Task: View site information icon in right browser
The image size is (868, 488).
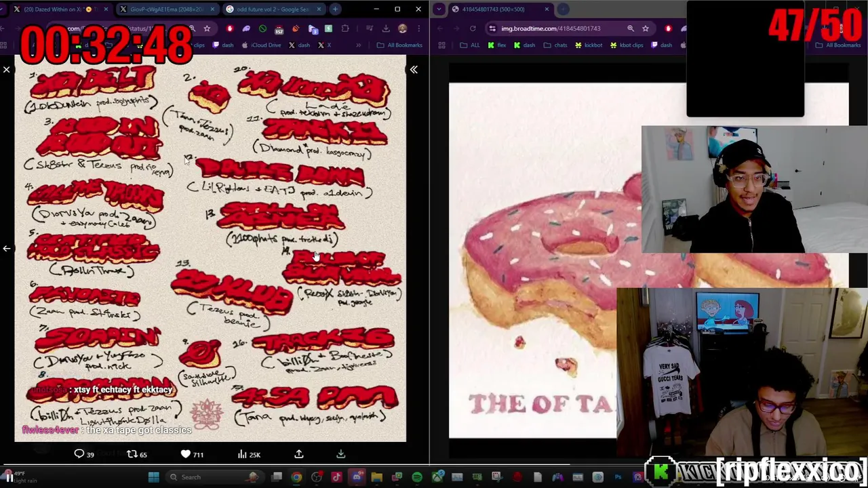Action: tap(493, 28)
